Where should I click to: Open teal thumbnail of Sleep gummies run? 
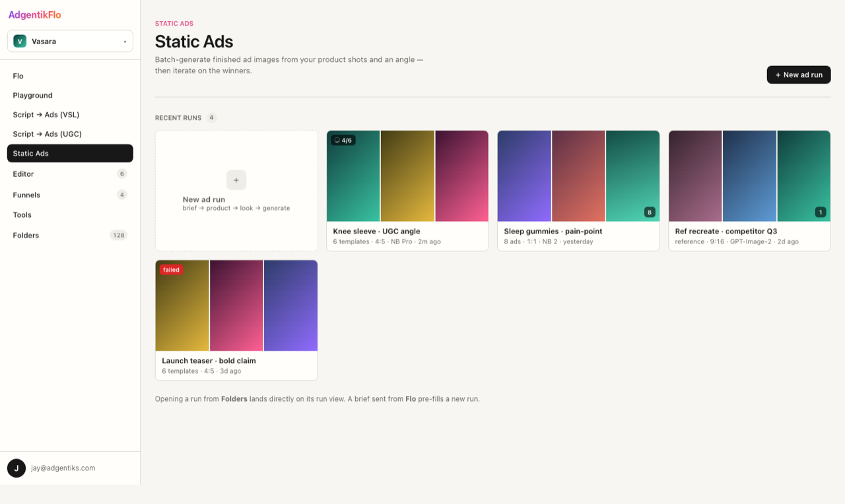point(632,176)
